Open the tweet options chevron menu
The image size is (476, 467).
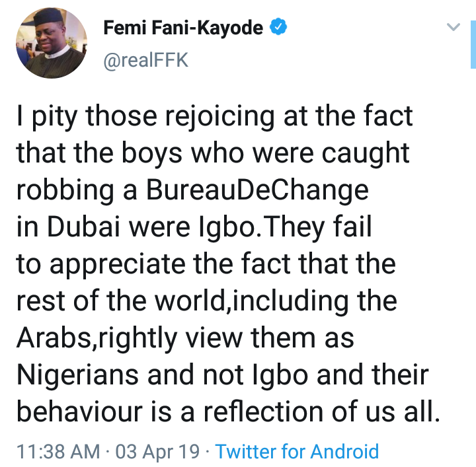(x=454, y=28)
